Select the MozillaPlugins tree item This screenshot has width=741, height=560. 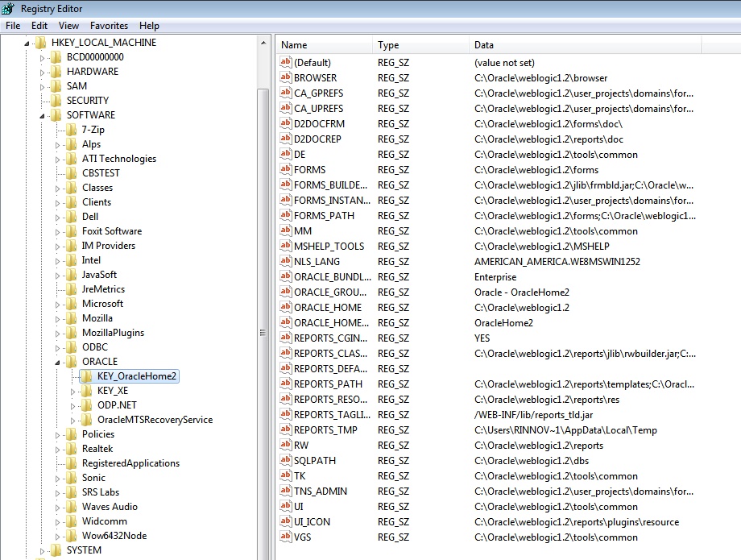[113, 333]
